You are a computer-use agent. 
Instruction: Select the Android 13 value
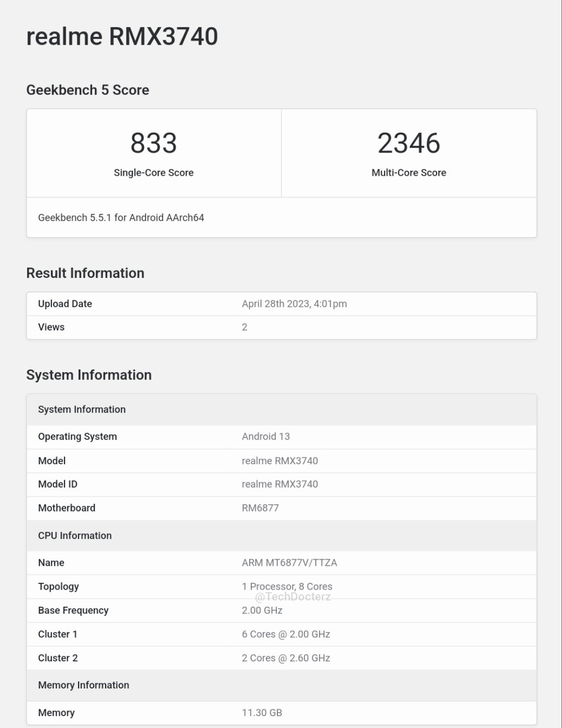pyautogui.click(x=265, y=437)
